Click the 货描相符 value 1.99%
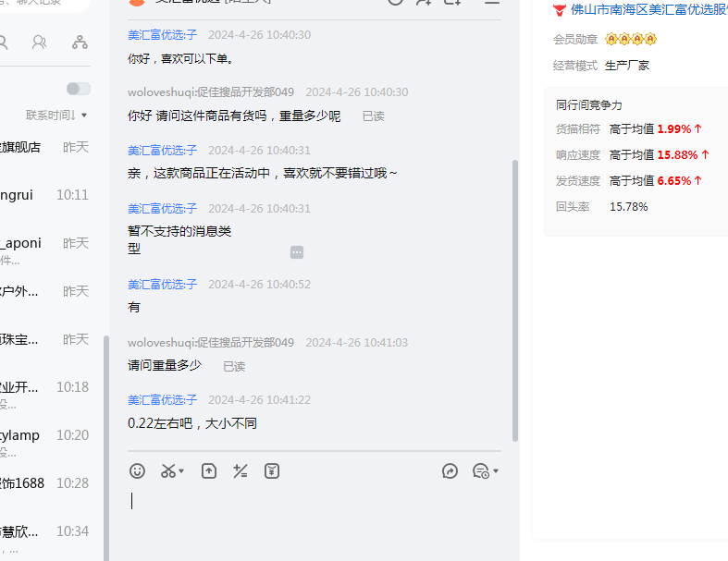Screen dimensions: 728x561 [x=674, y=129]
